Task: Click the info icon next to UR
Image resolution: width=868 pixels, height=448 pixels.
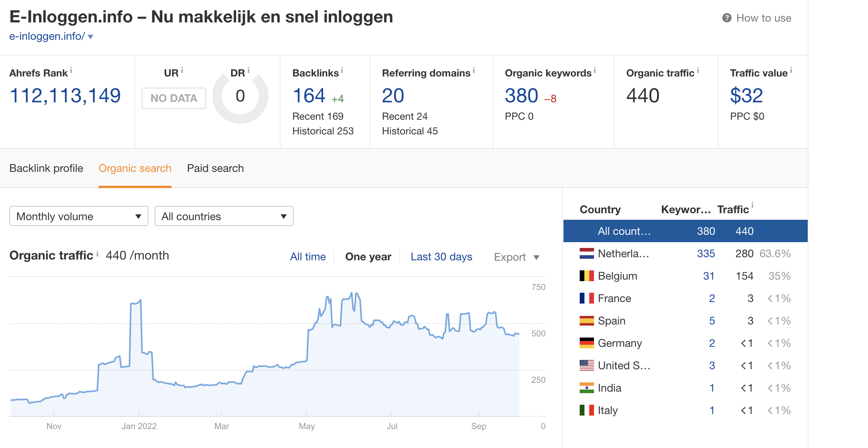Action: point(182,70)
